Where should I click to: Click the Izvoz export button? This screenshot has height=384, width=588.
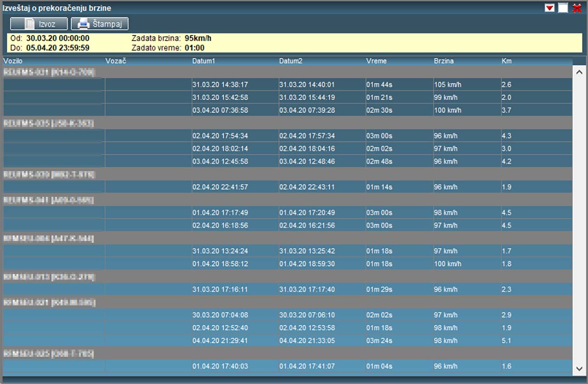39,24
